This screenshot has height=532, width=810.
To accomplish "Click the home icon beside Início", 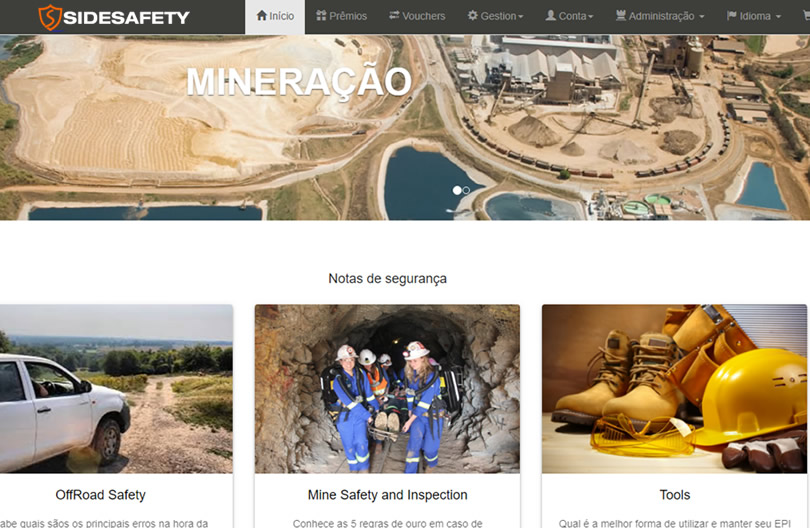I will (x=262, y=16).
